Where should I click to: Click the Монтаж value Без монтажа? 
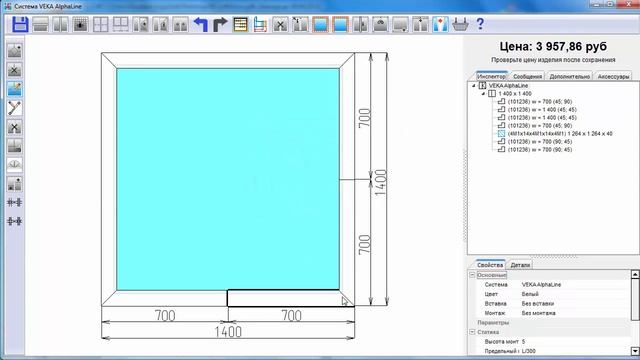tap(538, 313)
